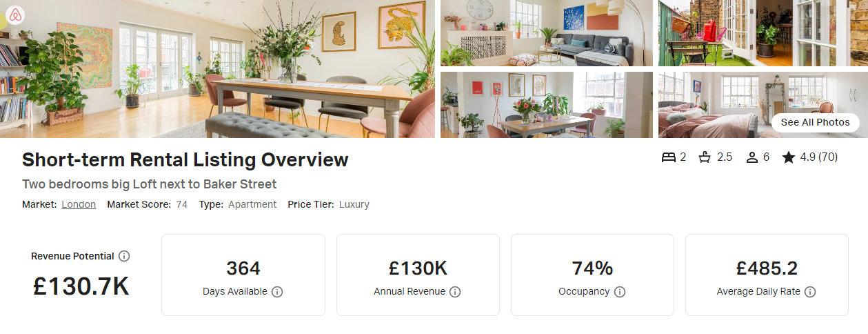Screen dimensions: 868x334
Task: Click the Revenue Potential info icon
Action: 124,256
